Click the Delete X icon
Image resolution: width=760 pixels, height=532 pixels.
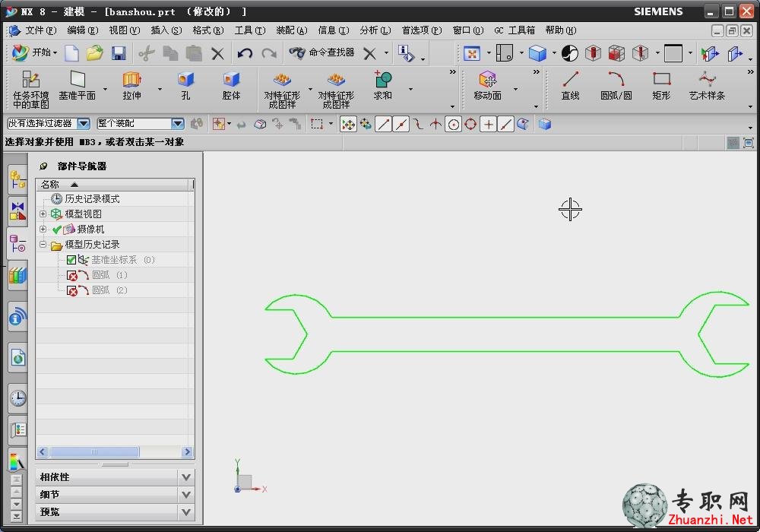(x=217, y=54)
